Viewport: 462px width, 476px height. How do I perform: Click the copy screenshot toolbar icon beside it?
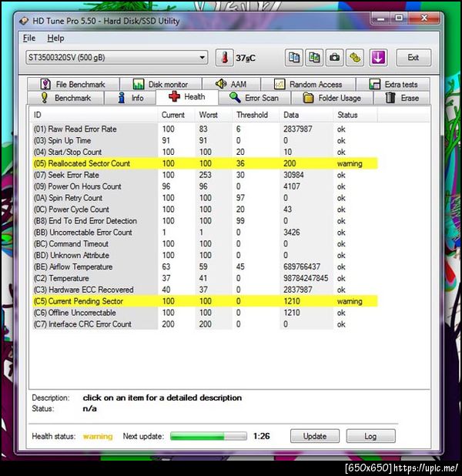[x=314, y=57]
